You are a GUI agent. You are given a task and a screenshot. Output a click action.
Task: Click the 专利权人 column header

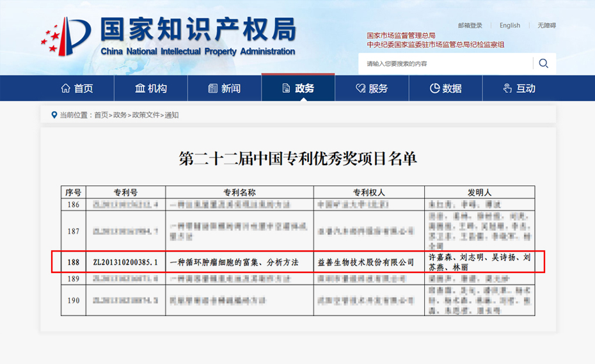tap(369, 193)
